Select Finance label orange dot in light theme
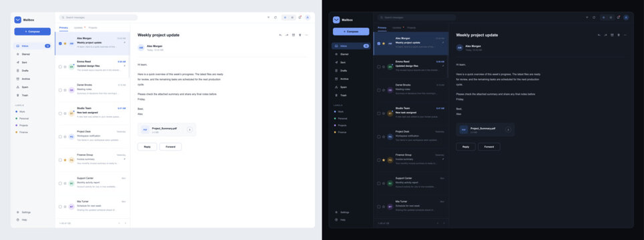Image resolution: width=644 pixels, height=240 pixels. pyautogui.click(x=17, y=132)
